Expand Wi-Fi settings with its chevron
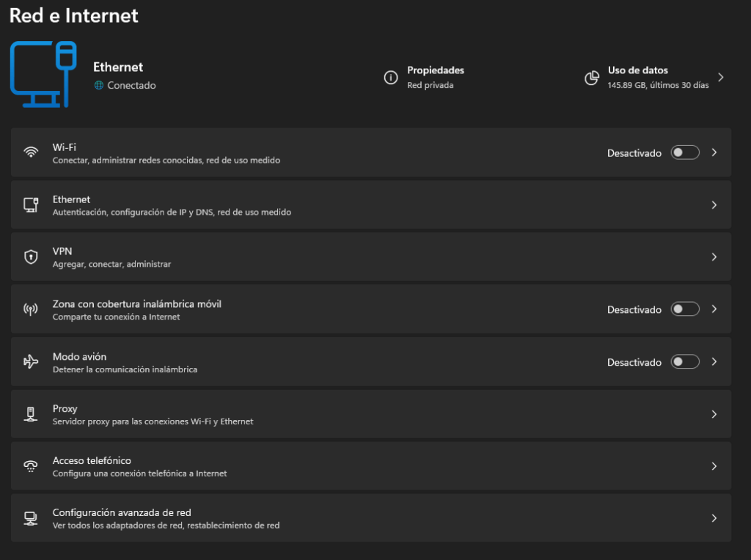Viewport: 751px width, 560px height. coord(714,152)
